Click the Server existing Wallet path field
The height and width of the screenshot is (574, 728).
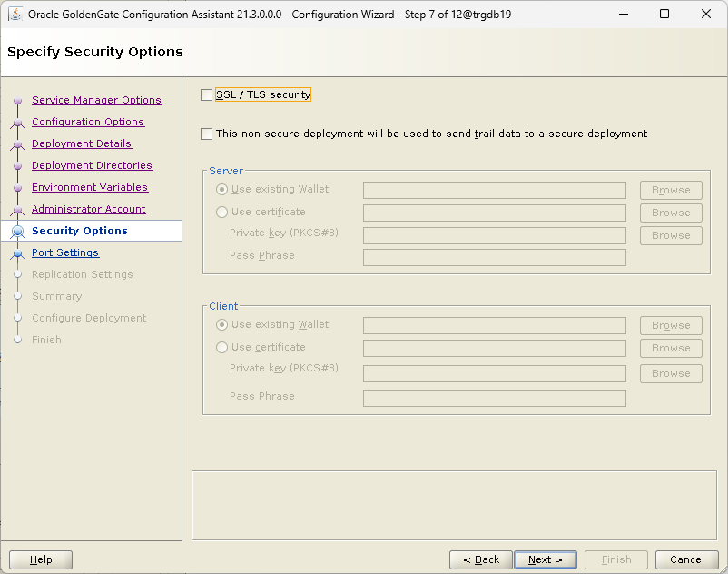pyautogui.click(x=495, y=190)
